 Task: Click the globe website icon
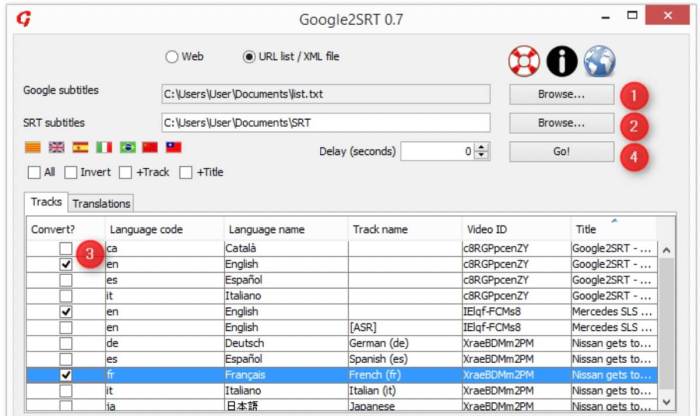[600, 61]
